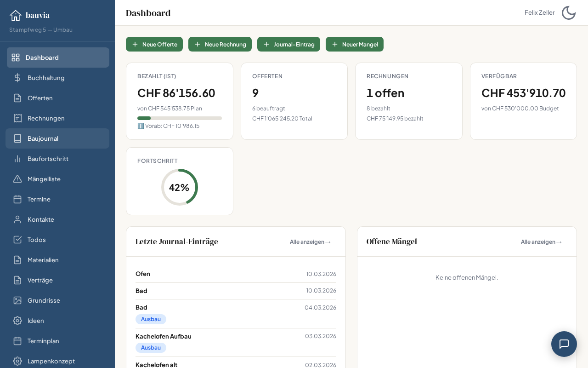The width and height of the screenshot is (588, 368).
Task: Open the chat bubble in the bottom corner
Action: pos(564,344)
